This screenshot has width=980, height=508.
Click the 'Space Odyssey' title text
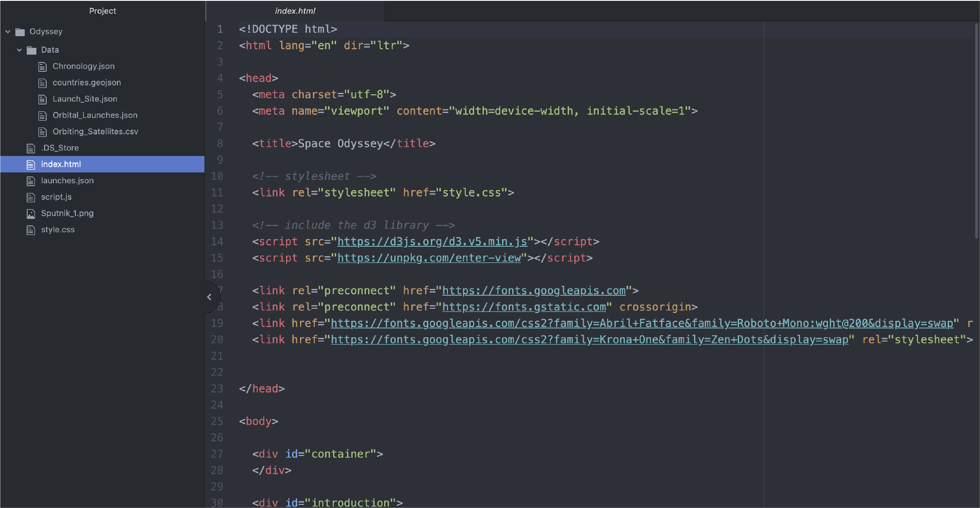(340, 144)
